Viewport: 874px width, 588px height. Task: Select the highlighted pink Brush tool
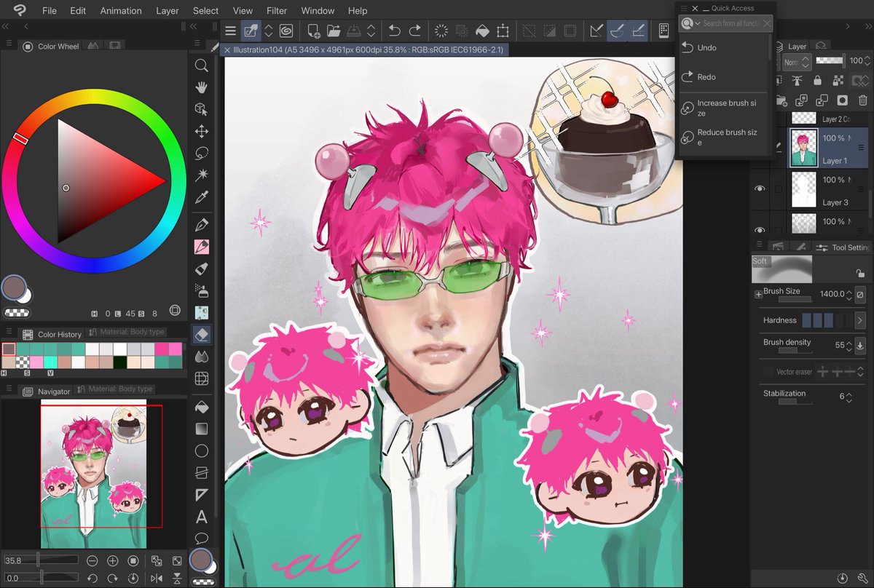click(x=202, y=246)
